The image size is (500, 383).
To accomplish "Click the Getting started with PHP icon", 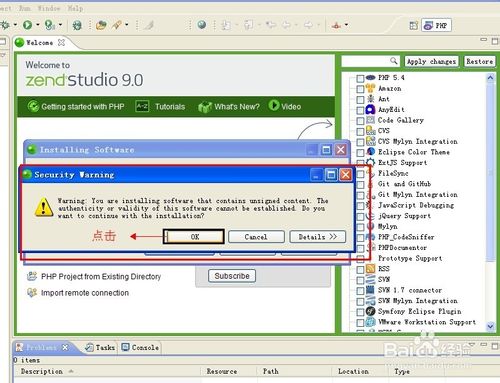I will coord(33,106).
